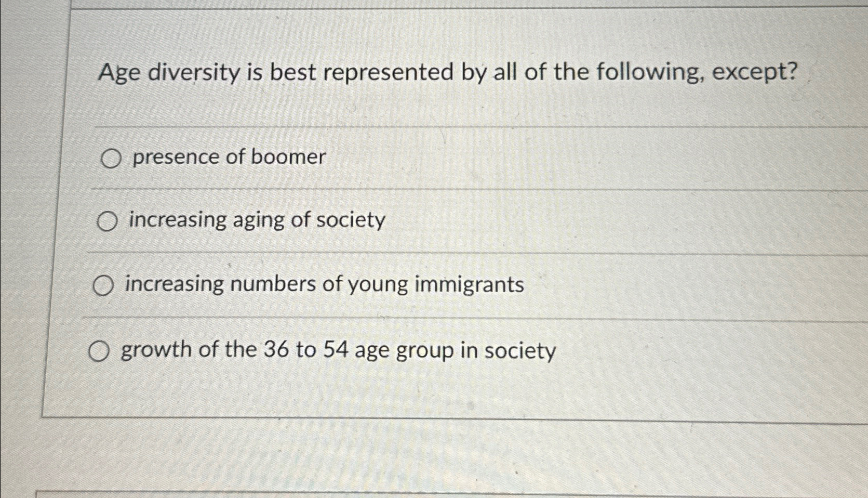Screen dimensions: 868x498
Task: Click the word 'except?' in the question
Action: tap(755, 72)
